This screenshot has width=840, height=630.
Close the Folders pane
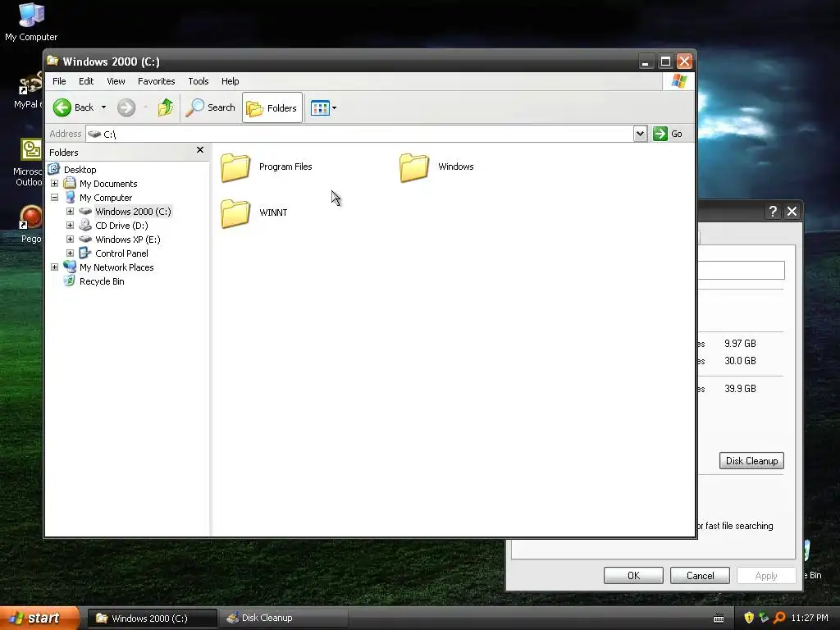pyautogui.click(x=200, y=150)
